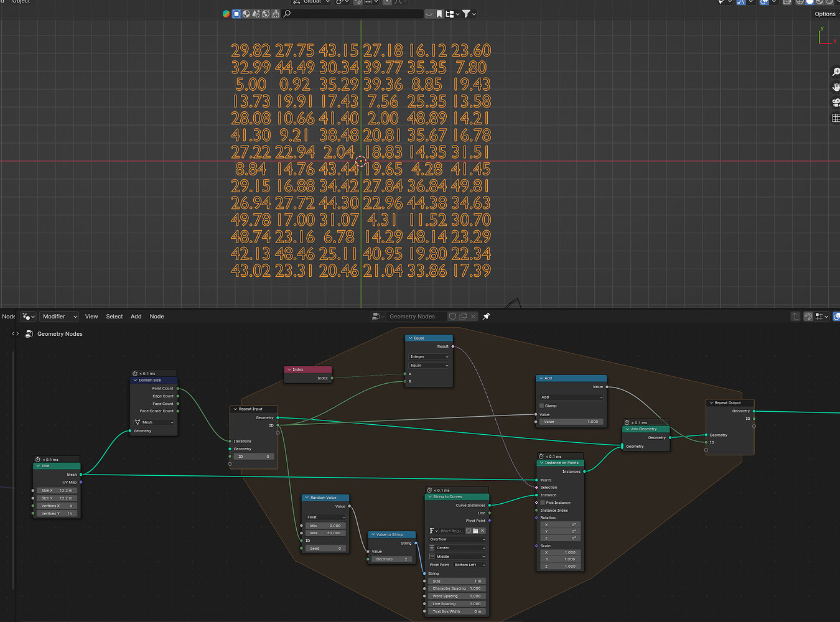
Task: Open the View menu in node editor
Action: click(91, 317)
